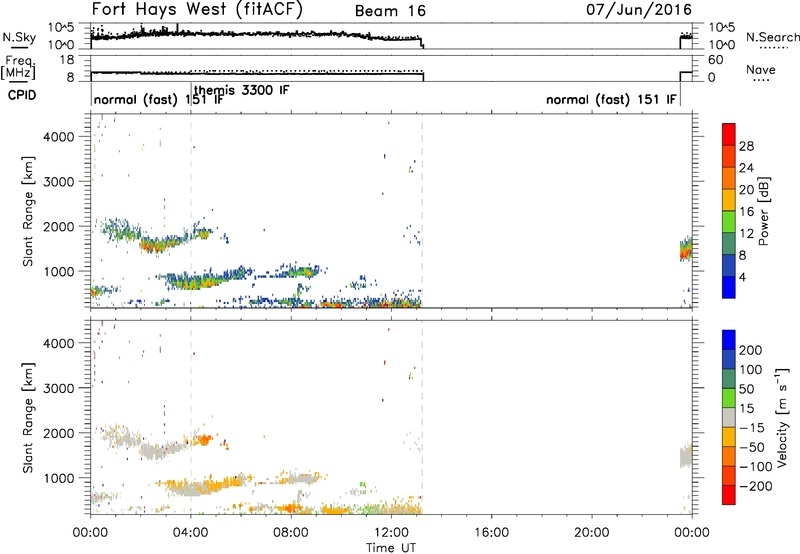Click the '4000' tick on the power panel
This screenshot has width=800, height=554.
coord(59,137)
